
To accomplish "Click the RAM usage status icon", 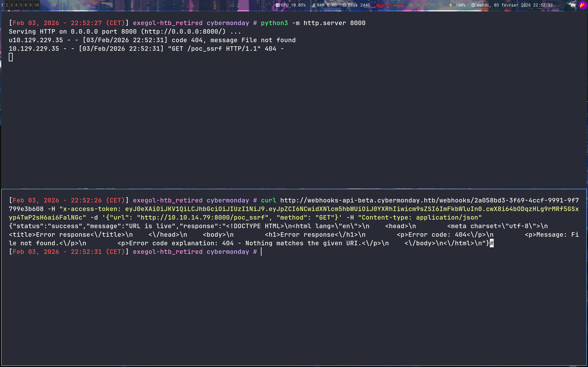I will click(x=314, y=5).
